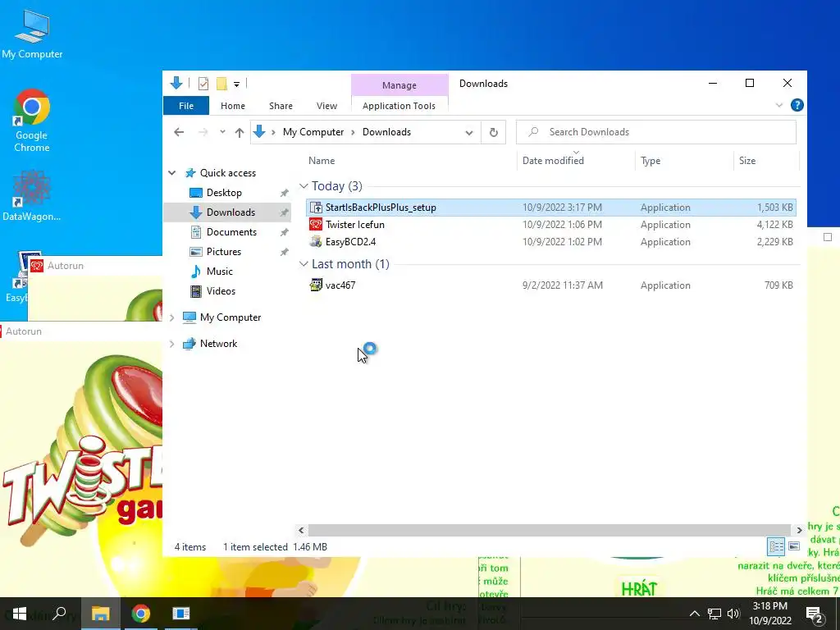Screen dimensions: 840x630
Task: Click File Explorer taskbar icon
Action: coord(100,614)
